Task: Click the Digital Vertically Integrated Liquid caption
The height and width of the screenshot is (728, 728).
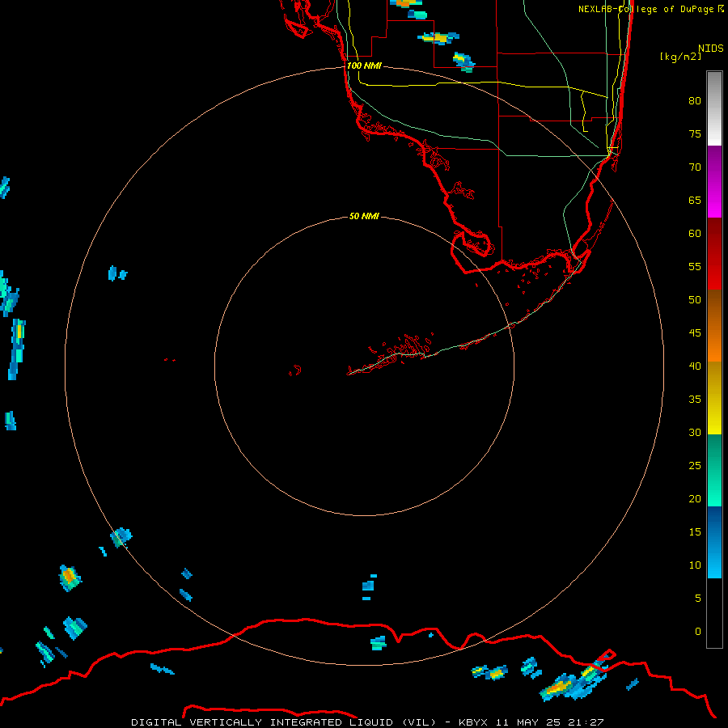Action: click(x=368, y=722)
